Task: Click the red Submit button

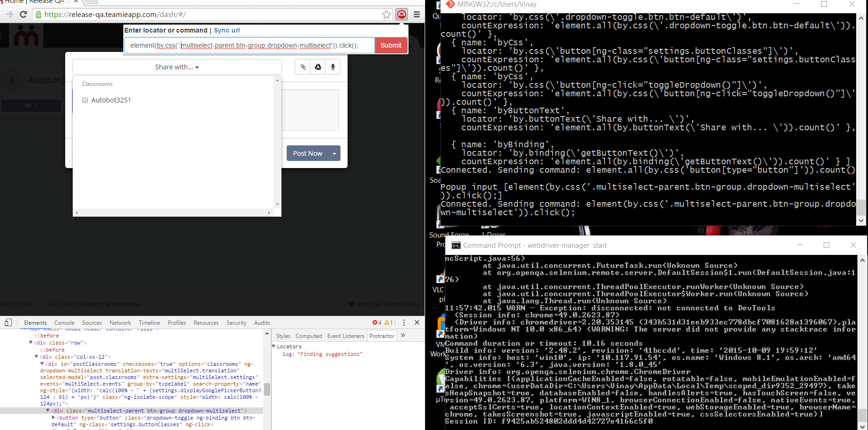Action: tap(391, 45)
